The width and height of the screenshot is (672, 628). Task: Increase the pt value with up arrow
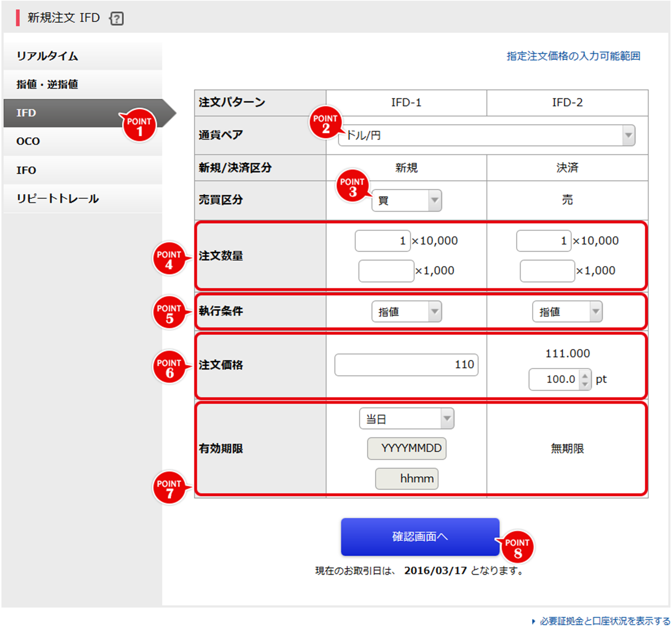585,375
